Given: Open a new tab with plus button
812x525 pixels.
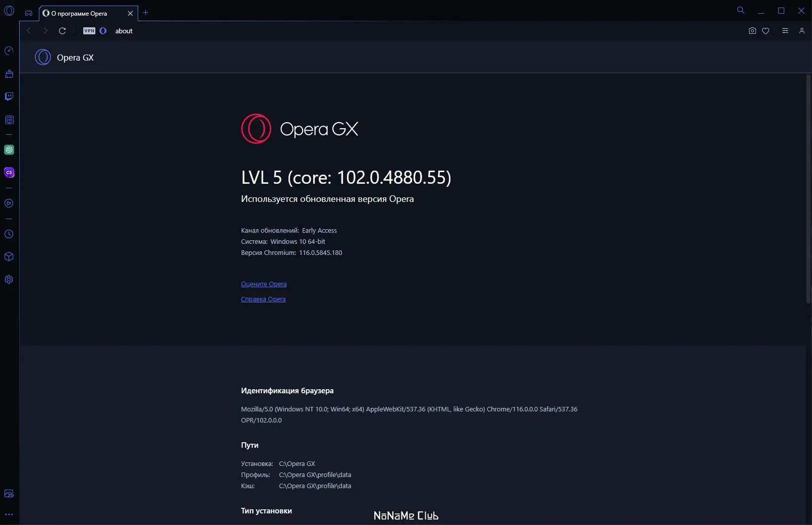Looking at the screenshot, I should click(146, 13).
